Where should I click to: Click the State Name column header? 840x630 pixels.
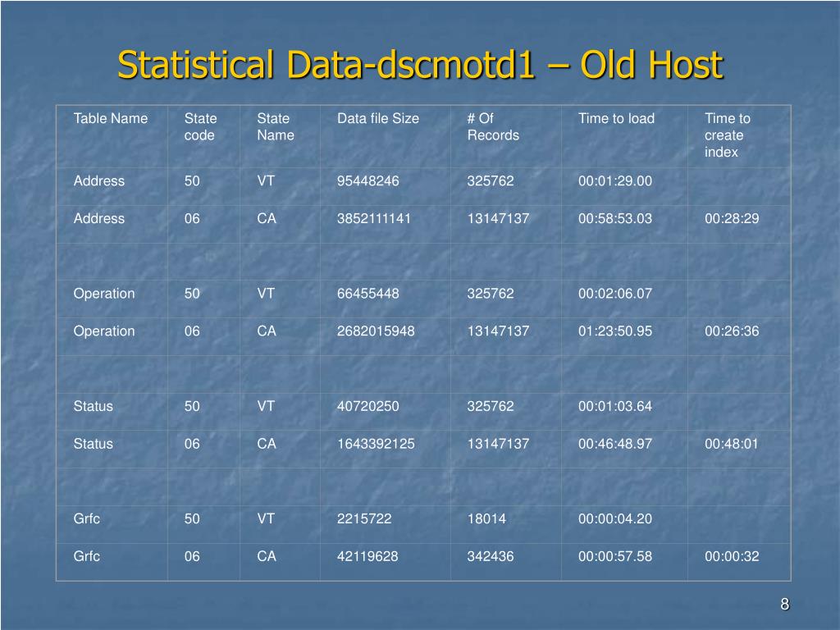276,127
